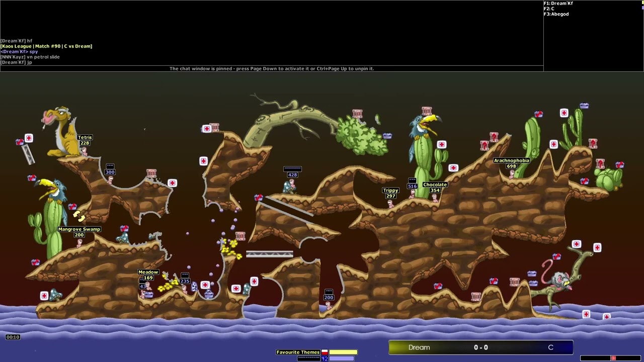Image resolution: width=644 pixels, height=362 pixels.
Task: Click the blue 235 health value
Action: pos(185,282)
